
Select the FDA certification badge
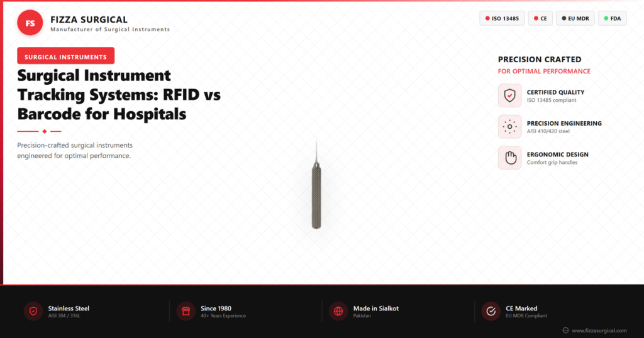point(612,18)
